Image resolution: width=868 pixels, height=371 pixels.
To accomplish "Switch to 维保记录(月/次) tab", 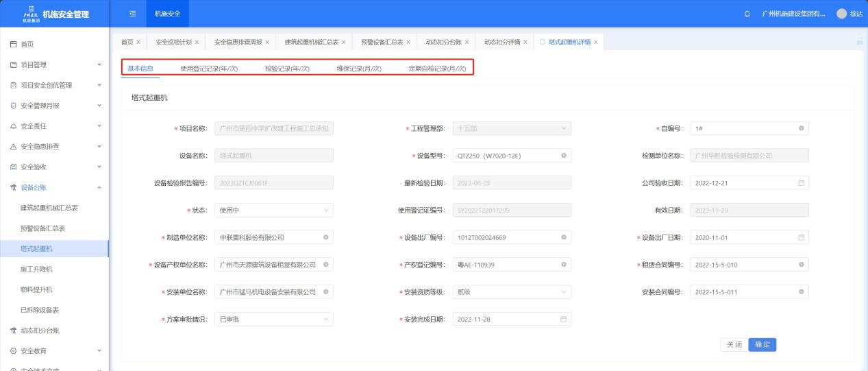I will pos(358,69).
